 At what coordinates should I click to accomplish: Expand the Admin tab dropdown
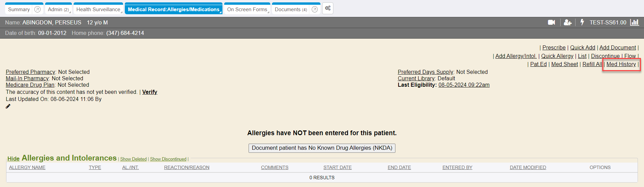70,12
